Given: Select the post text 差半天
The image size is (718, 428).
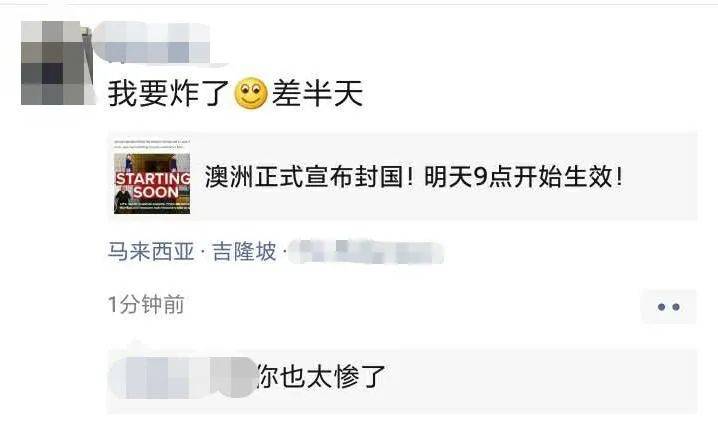Looking at the screenshot, I should point(317,93).
